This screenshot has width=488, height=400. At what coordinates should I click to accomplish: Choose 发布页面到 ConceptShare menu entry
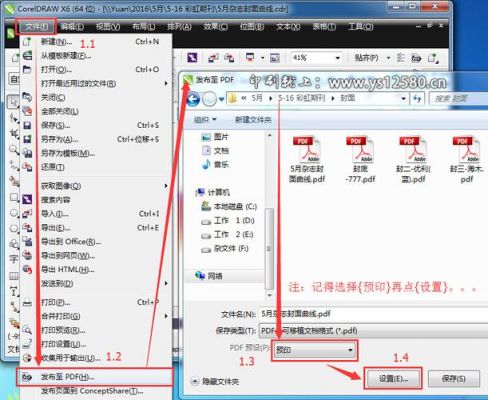click(97, 391)
